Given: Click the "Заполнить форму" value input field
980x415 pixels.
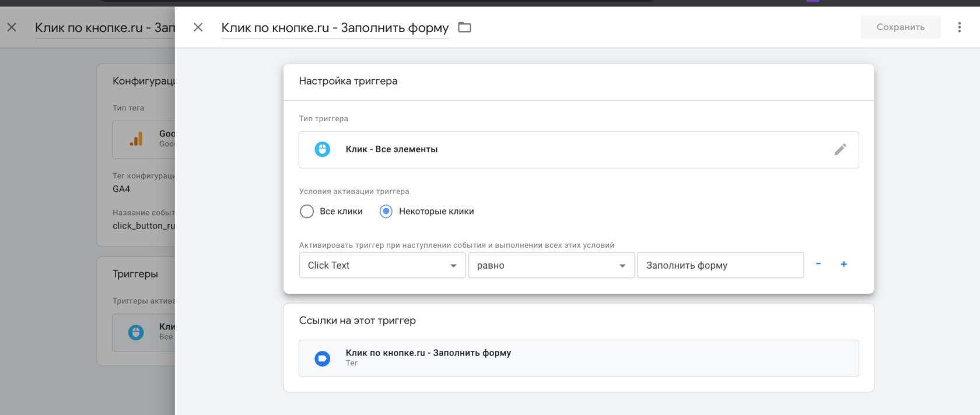Looking at the screenshot, I should (x=720, y=265).
